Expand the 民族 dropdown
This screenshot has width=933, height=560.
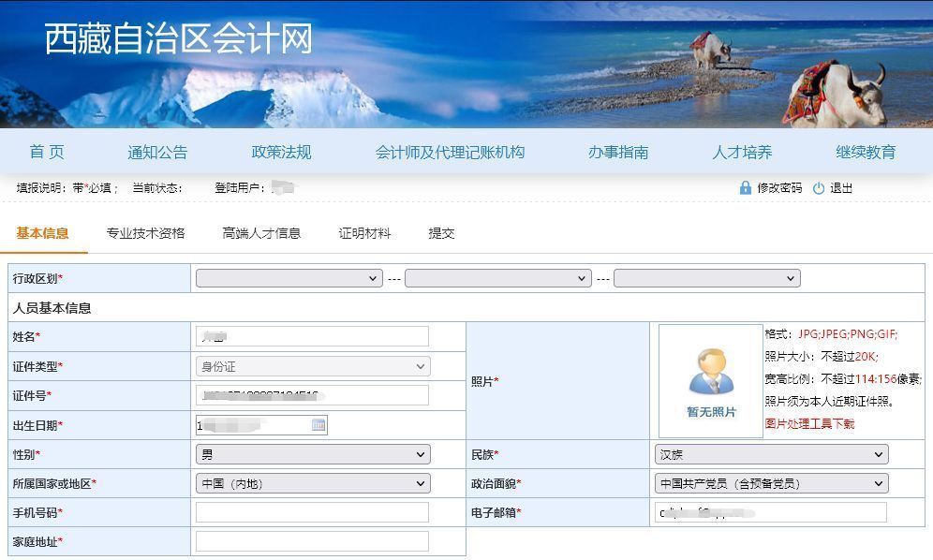click(771, 455)
